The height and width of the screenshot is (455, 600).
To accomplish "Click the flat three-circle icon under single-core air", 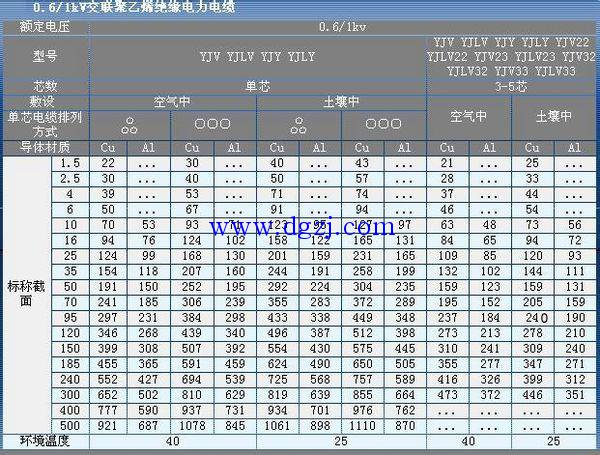I will point(212,125).
